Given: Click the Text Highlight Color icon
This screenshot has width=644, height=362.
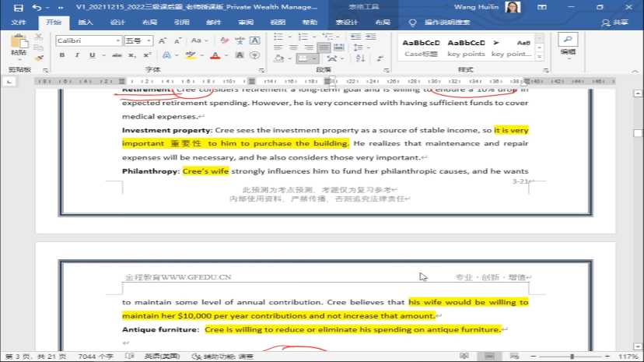Looking at the screenshot, I should pyautogui.click(x=190, y=55).
